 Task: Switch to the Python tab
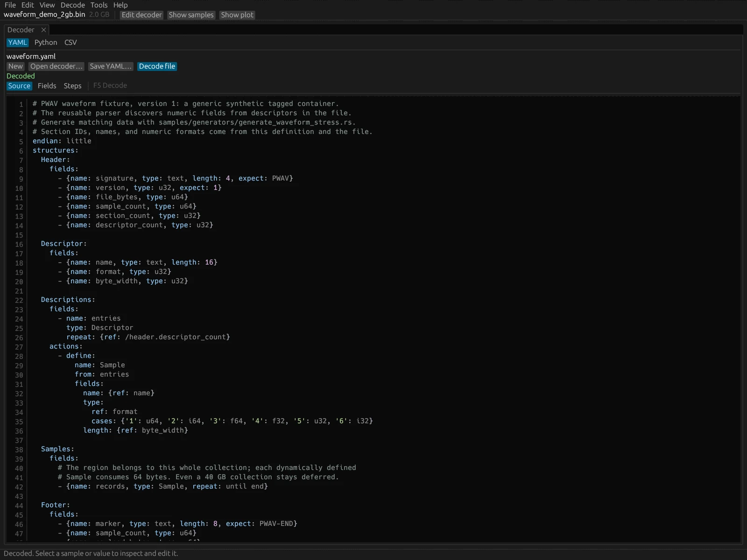click(x=46, y=42)
